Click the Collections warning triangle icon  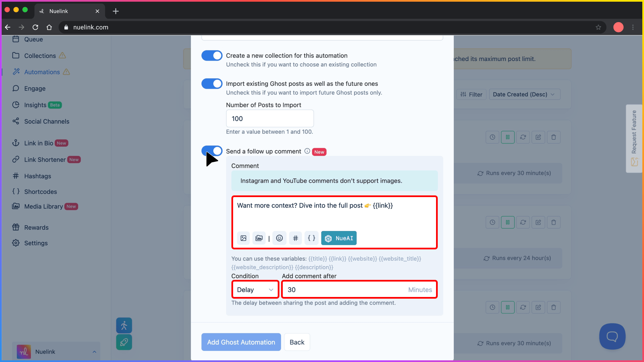point(62,56)
